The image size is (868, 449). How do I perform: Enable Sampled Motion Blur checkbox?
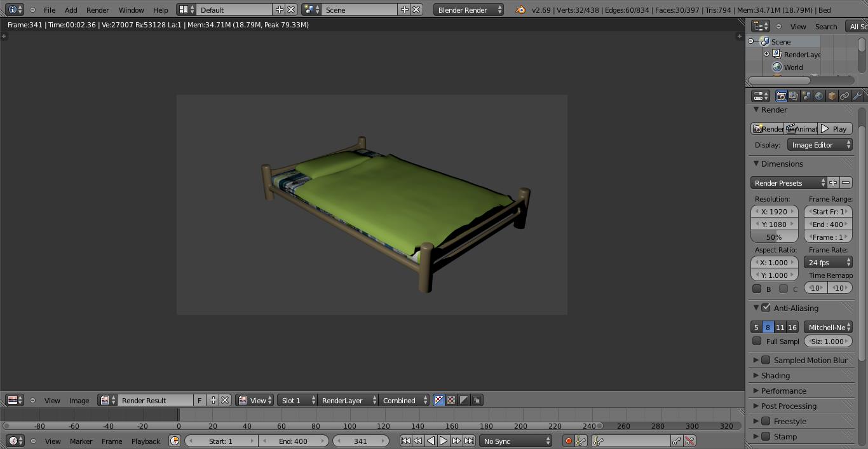pyautogui.click(x=766, y=360)
